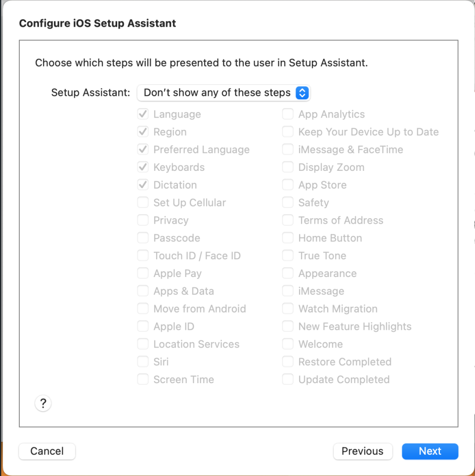
Task: Check the True Tone checkbox
Action: (288, 256)
